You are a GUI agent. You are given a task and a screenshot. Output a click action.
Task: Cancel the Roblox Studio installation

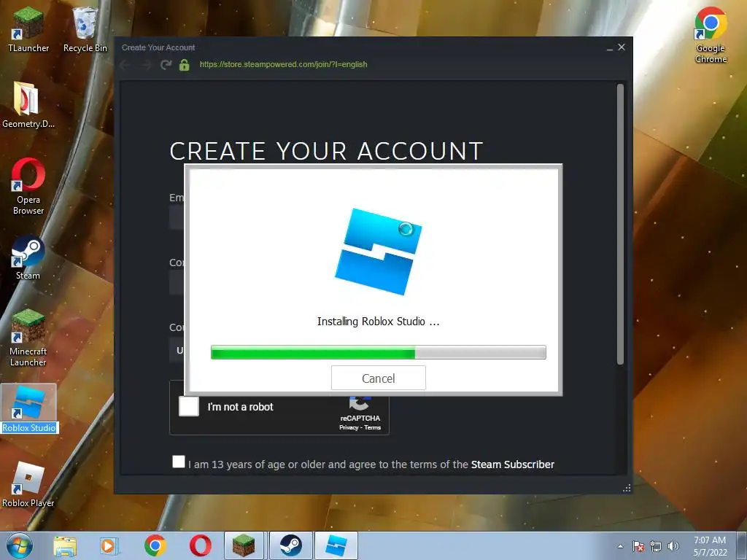pos(379,378)
